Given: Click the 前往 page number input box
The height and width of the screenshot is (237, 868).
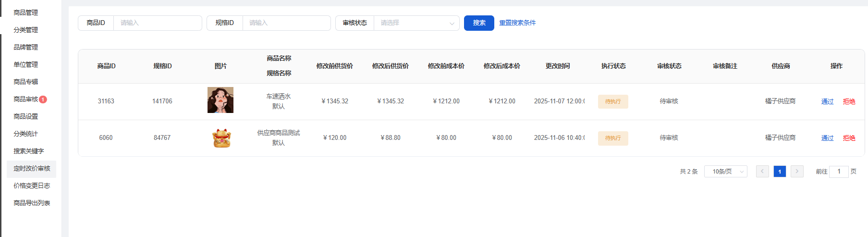Looking at the screenshot, I should (839, 172).
